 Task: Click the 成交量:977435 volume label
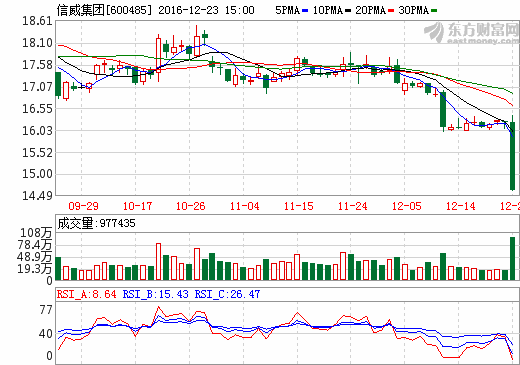coord(96,223)
